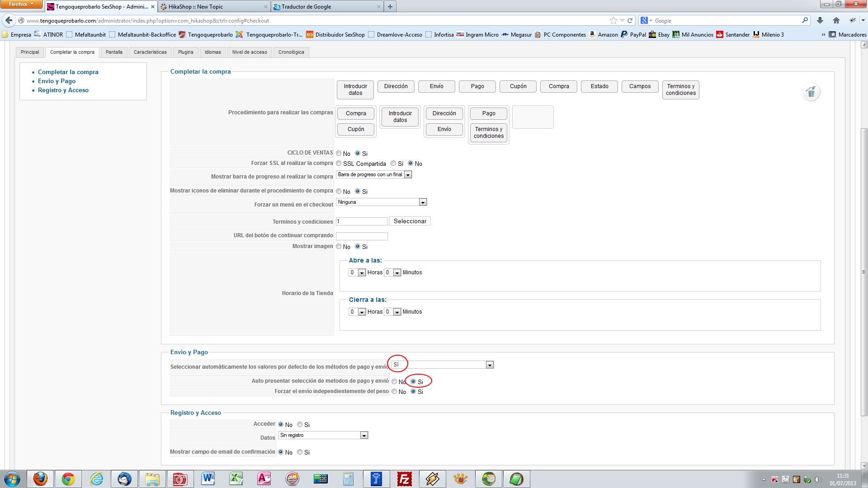The height and width of the screenshot is (488, 868).
Task: Select SSL Compartida radio option
Action: point(339,164)
